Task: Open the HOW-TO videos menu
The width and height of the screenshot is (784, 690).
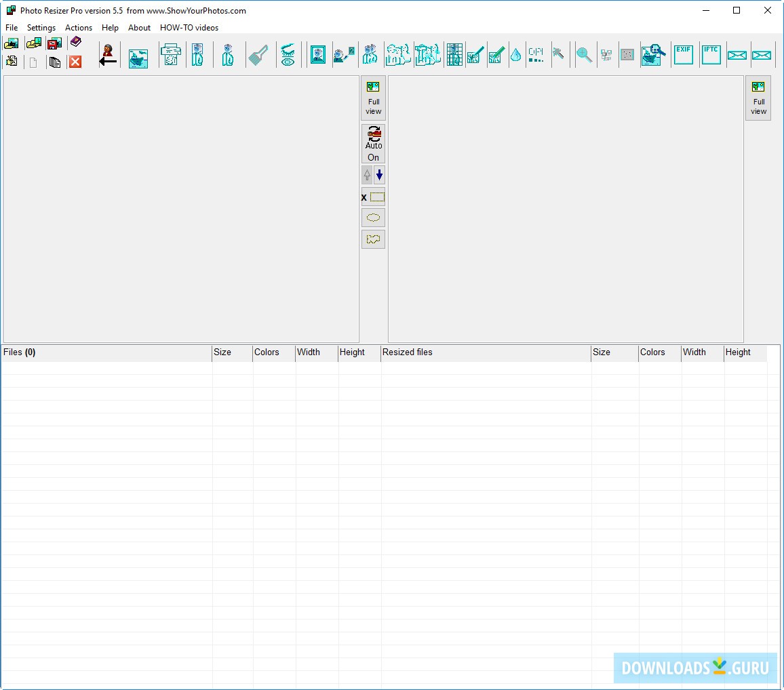Action: click(x=189, y=28)
